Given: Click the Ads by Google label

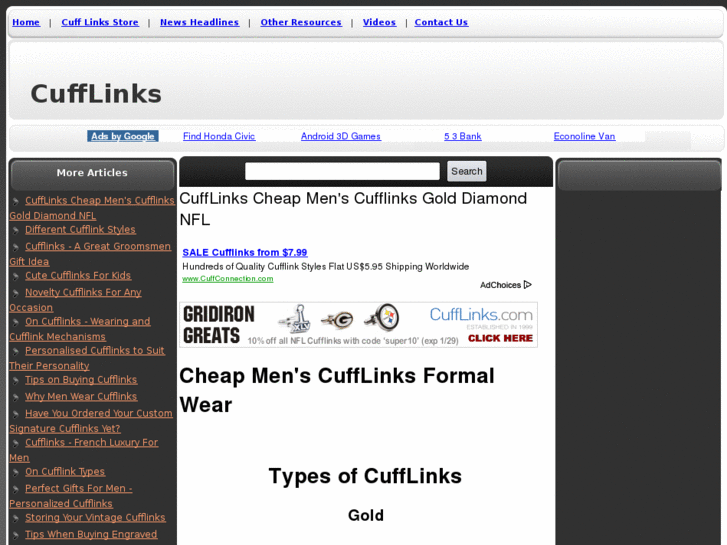Looking at the screenshot, I should [123, 136].
